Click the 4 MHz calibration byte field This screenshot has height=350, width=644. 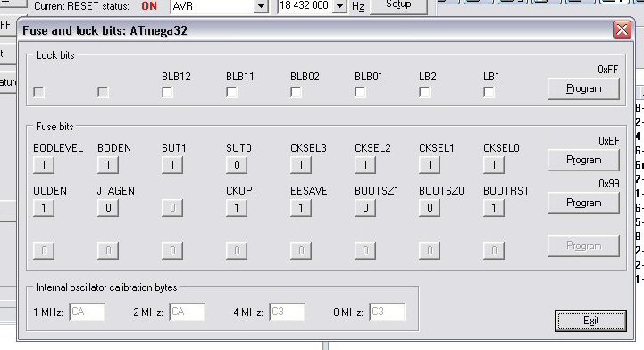click(287, 312)
